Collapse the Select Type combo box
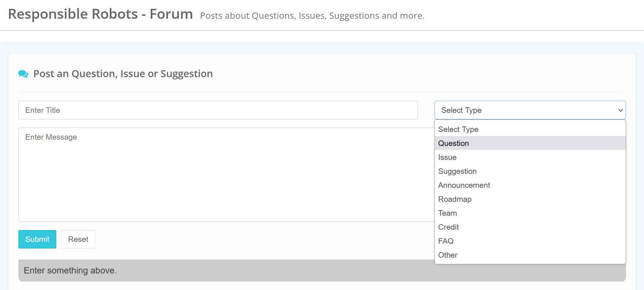 [x=530, y=110]
